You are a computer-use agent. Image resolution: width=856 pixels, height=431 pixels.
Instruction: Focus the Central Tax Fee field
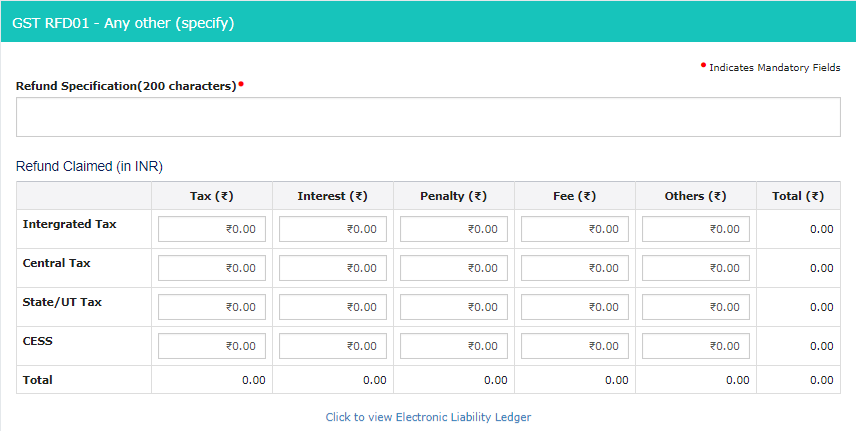click(575, 268)
